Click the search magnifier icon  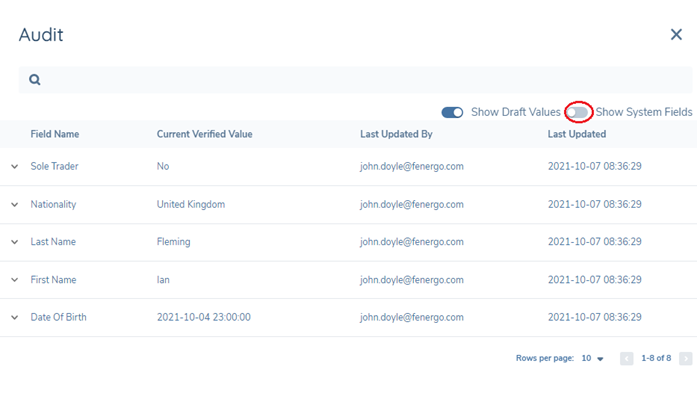[35, 80]
